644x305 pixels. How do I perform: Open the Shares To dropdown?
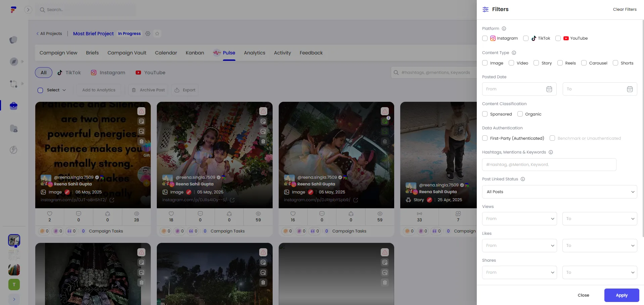(x=600, y=272)
